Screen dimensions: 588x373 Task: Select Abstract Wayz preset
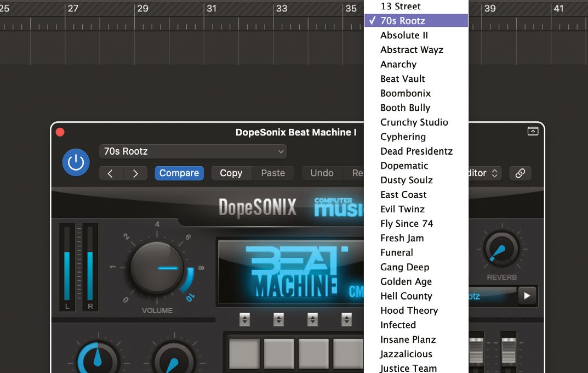click(x=416, y=50)
